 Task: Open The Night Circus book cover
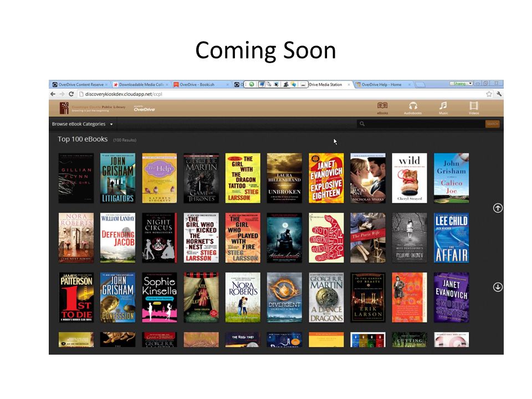tap(160, 238)
